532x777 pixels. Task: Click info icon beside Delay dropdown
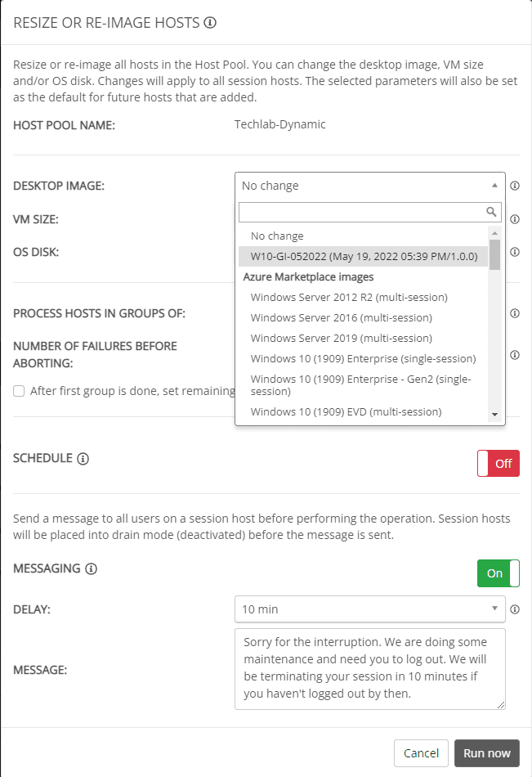pos(515,609)
